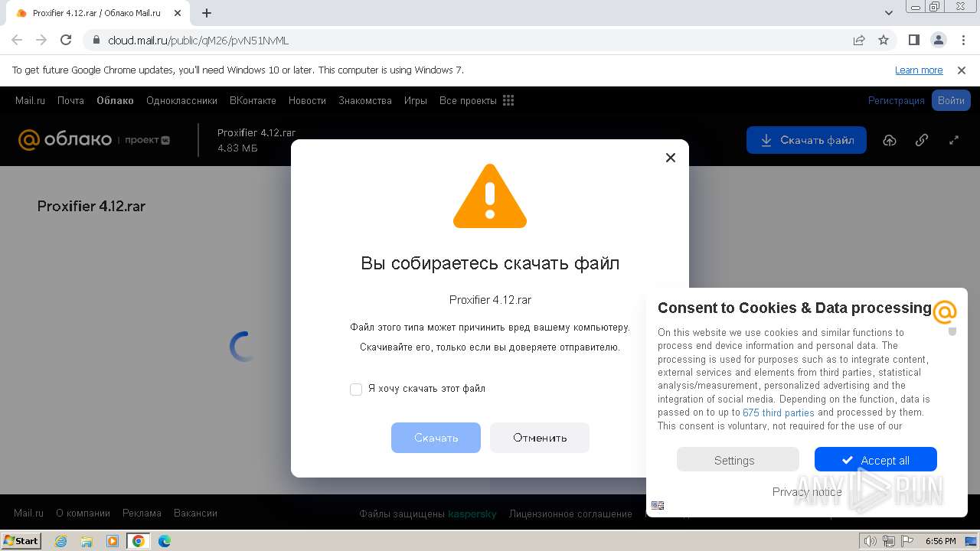Click the upload-to-cloud icon in the header
The image size is (980, 551).
[889, 140]
